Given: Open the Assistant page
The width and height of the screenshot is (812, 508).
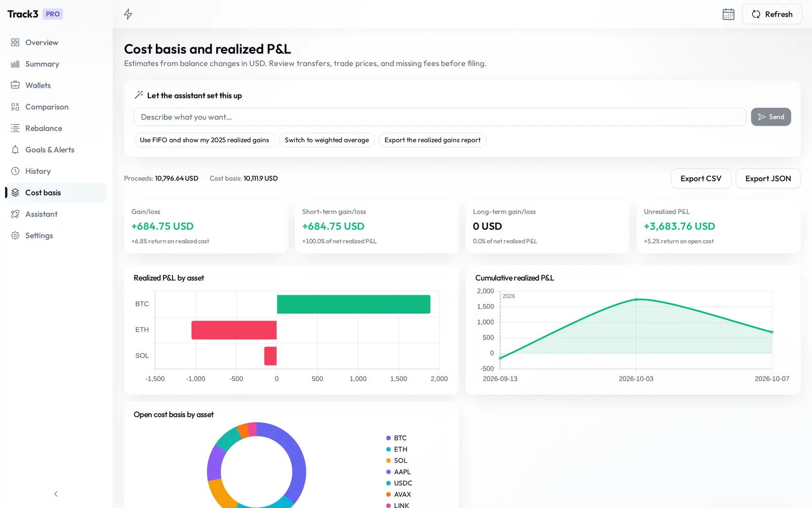Looking at the screenshot, I should (x=56, y=214).
